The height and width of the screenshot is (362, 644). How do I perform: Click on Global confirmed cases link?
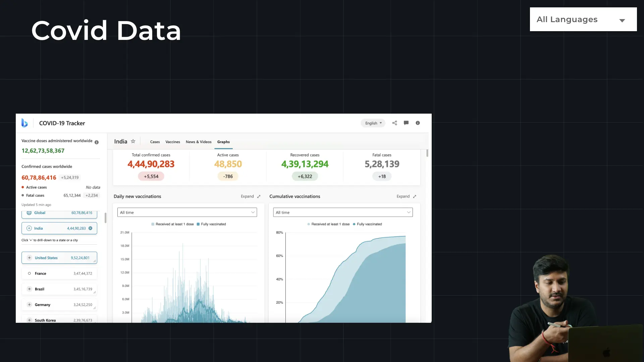tap(59, 213)
